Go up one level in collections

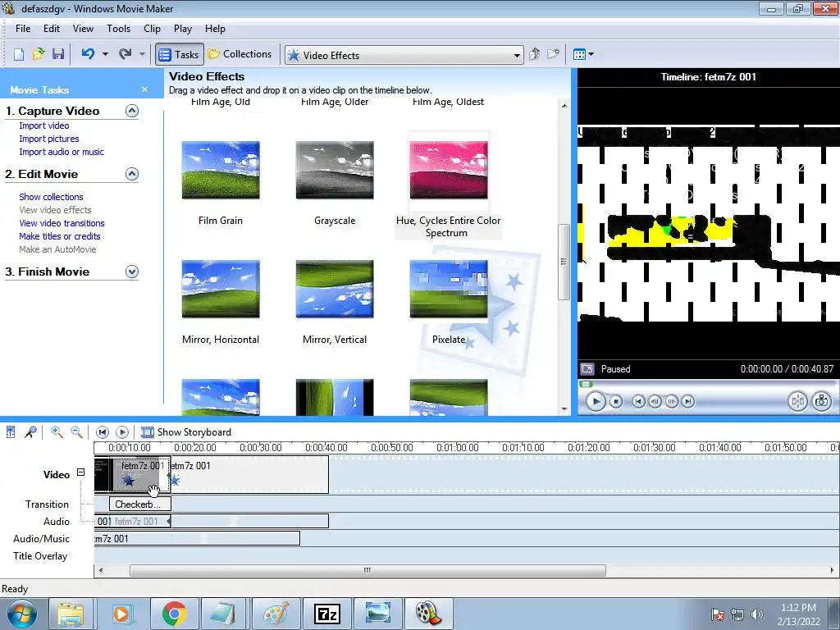(x=534, y=54)
